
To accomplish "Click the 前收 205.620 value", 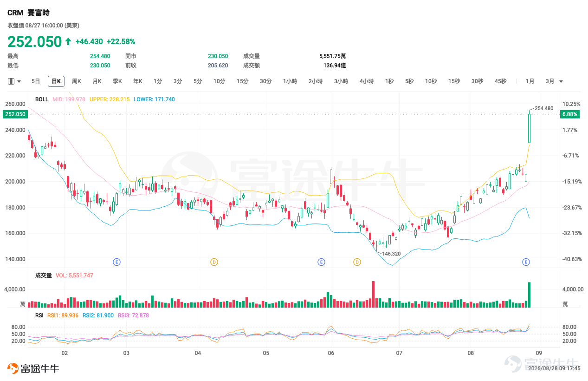I will (x=218, y=66).
